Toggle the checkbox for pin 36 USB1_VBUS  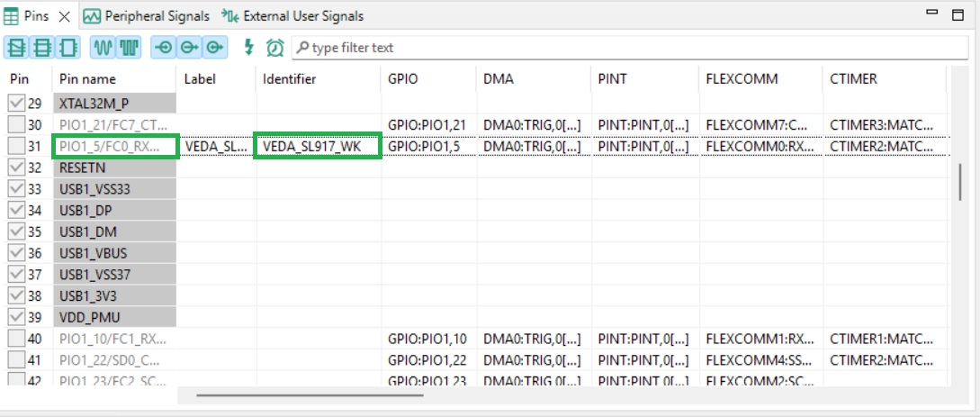coord(16,253)
